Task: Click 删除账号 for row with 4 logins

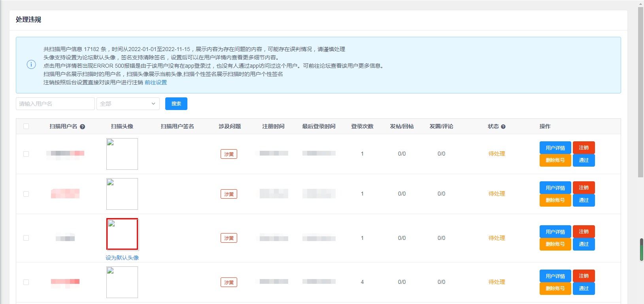Action: [x=555, y=289]
